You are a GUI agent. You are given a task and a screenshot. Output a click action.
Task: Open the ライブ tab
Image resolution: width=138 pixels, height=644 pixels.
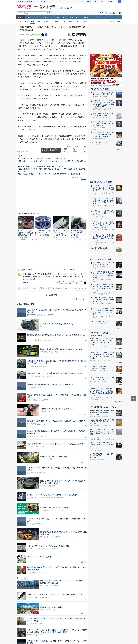[37, 17]
